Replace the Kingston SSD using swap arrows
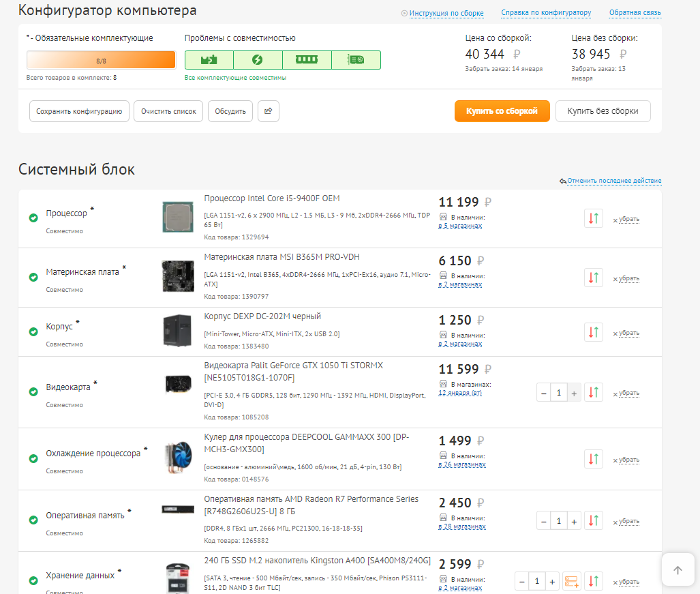The image size is (700, 594). point(593,581)
